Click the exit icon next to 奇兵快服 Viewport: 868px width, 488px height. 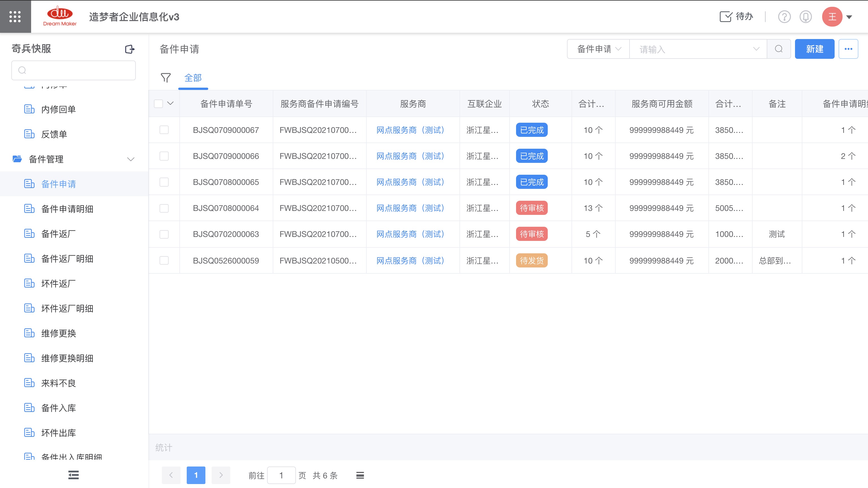130,49
